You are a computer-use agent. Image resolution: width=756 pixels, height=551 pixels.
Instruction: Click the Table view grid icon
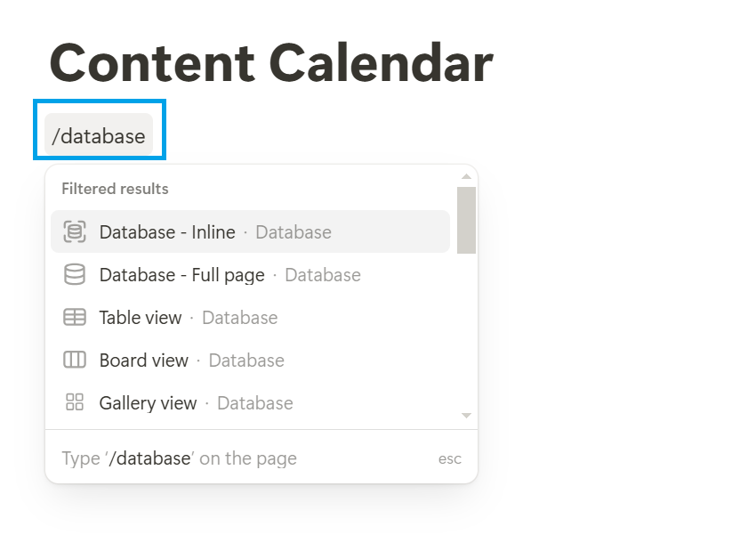coord(75,318)
